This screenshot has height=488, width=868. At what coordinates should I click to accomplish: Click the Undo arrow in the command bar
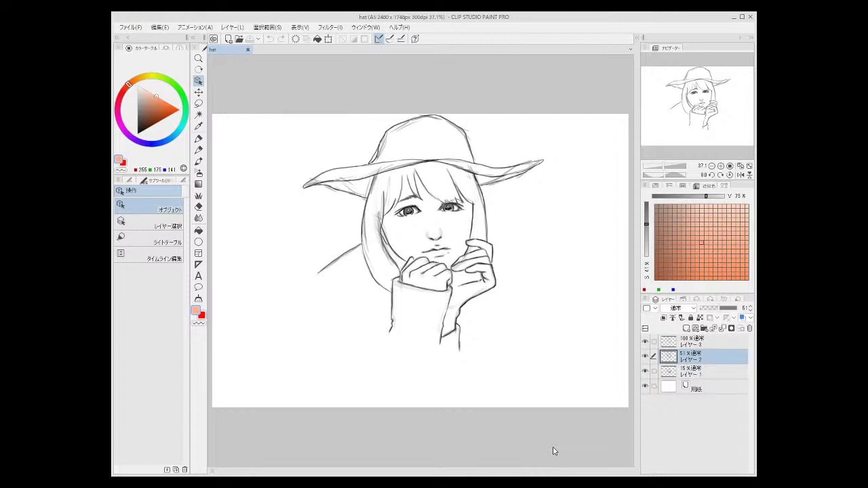point(270,39)
